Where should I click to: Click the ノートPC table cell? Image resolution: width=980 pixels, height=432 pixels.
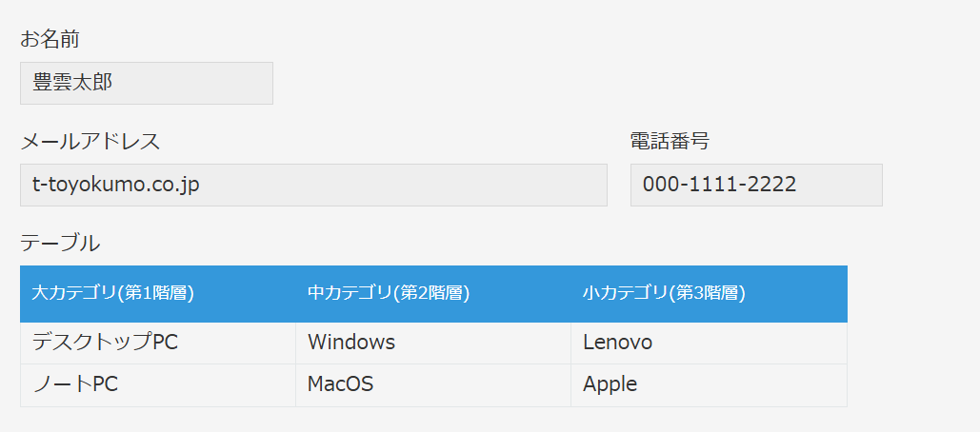tap(157, 385)
